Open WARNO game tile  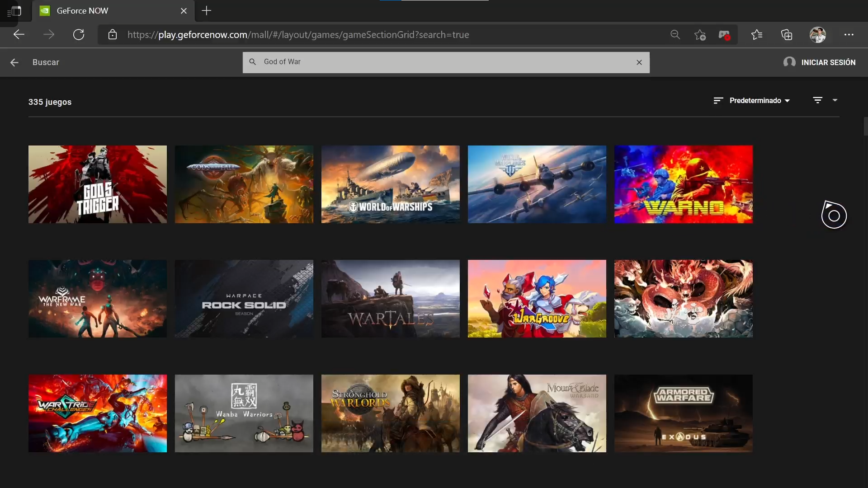(684, 184)
